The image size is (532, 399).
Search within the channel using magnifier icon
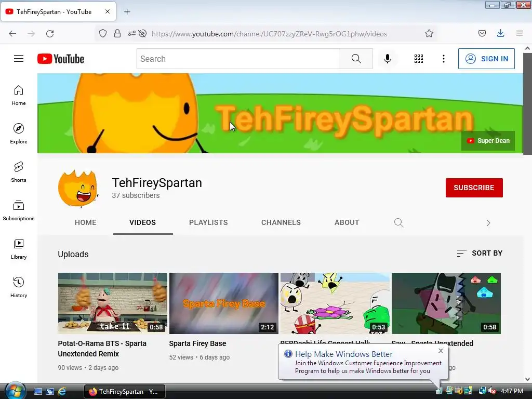(x=398, y=222)
